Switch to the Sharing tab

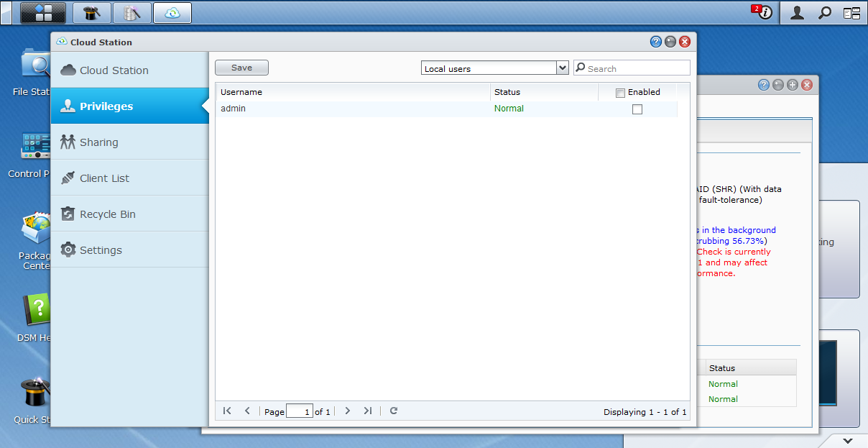(130, 142)
